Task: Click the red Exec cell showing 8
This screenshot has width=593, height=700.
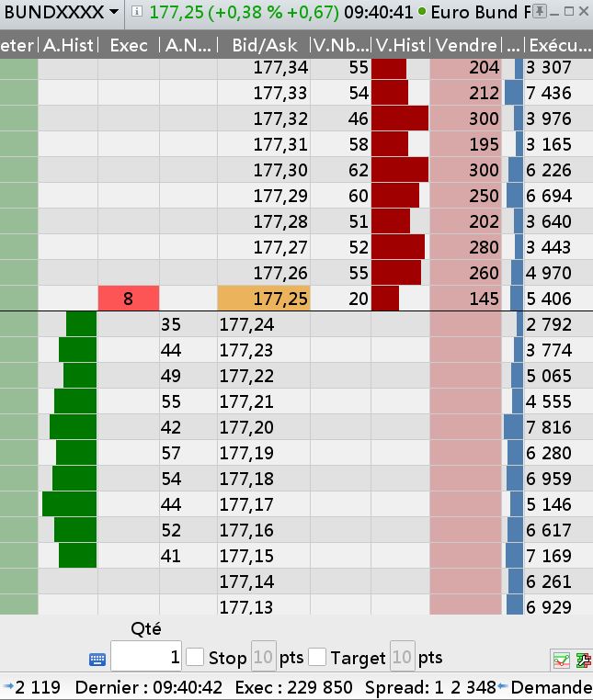Action: [129, 299]
